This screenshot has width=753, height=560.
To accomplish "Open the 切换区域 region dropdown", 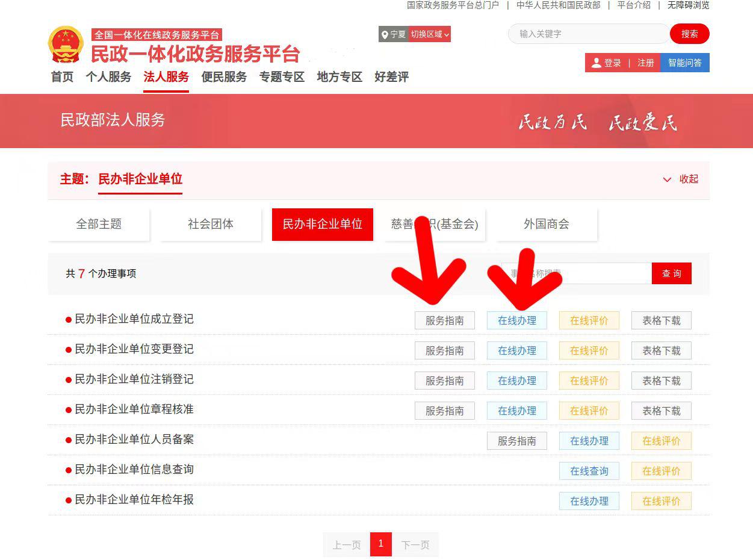I will pyautogui.click(x=430, y=34).
